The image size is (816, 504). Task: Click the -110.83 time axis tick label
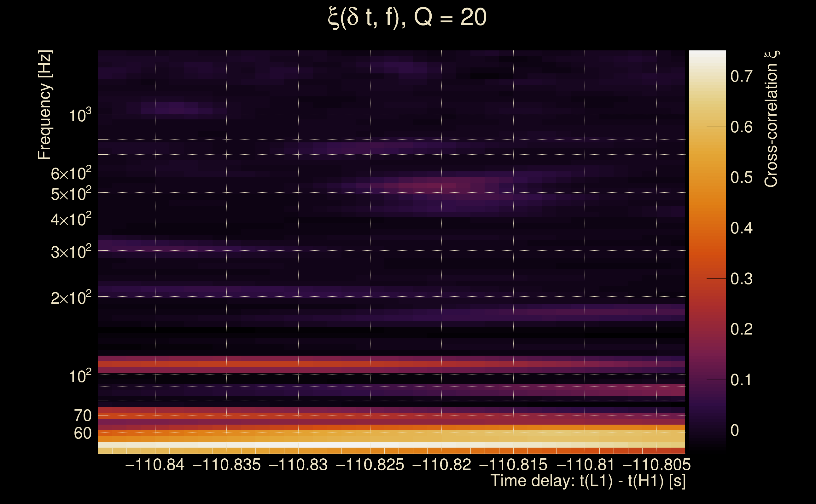pos(298,465)
